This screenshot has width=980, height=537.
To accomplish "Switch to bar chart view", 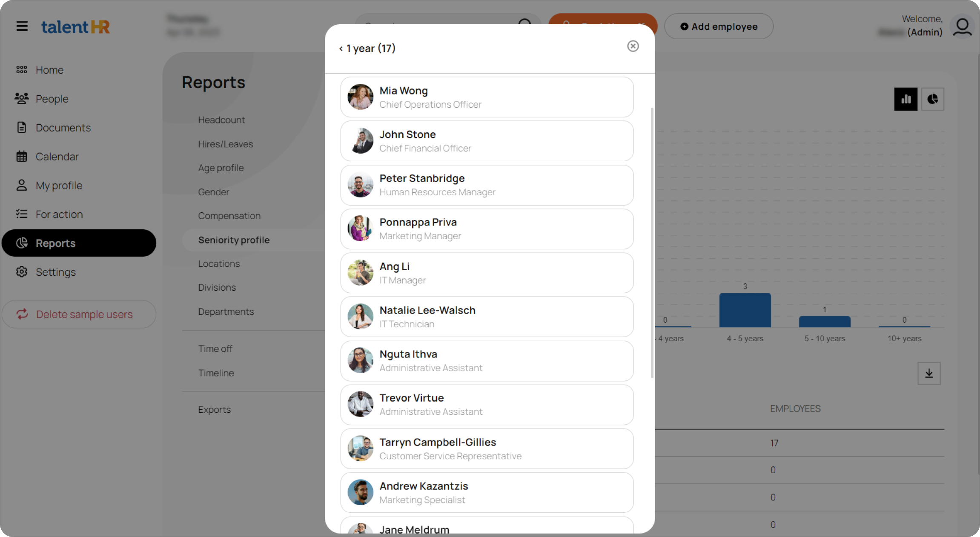I will click(x=906, y=99).
